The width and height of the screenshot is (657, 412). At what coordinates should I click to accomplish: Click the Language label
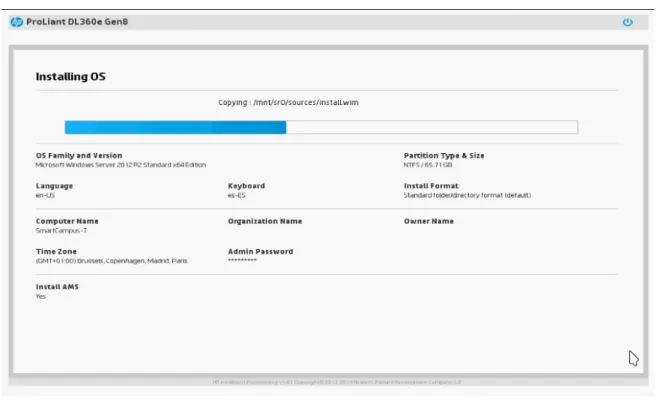54,186
